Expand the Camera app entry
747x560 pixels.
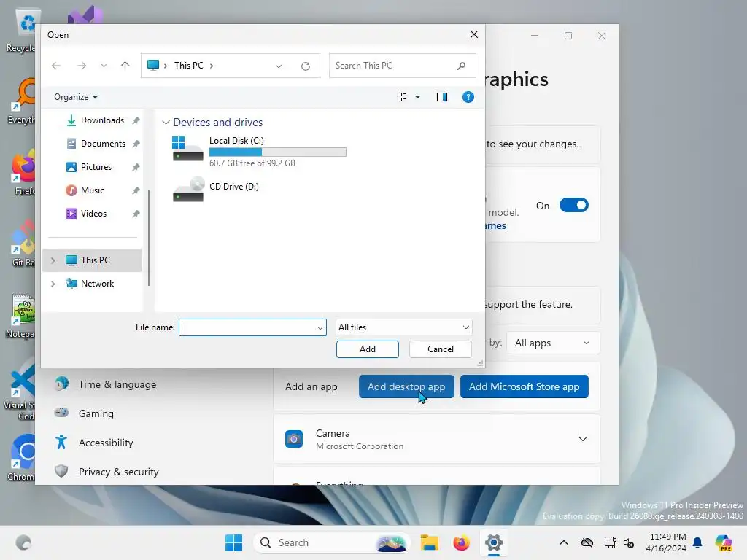pyautogui.click(x=582, y=439)
